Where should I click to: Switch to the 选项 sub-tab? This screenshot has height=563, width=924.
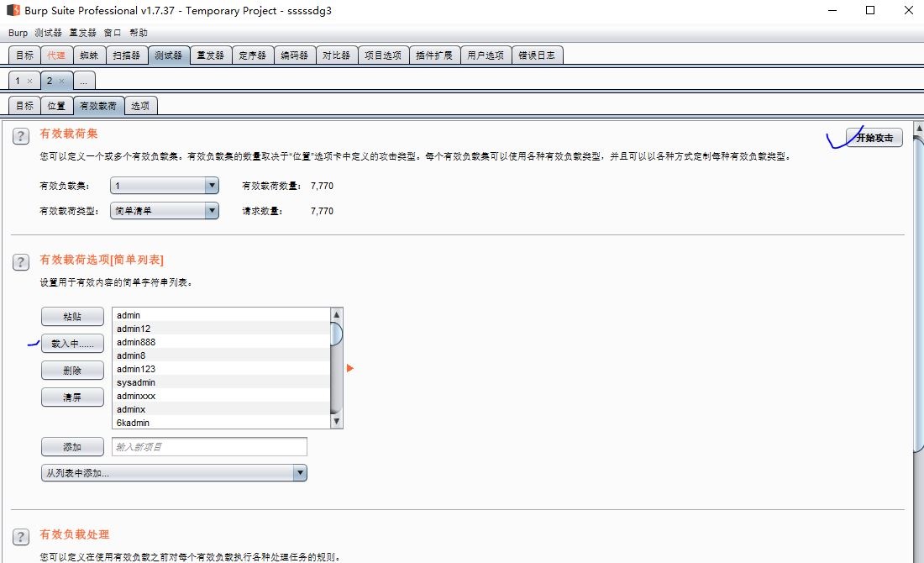click(140, 106)
